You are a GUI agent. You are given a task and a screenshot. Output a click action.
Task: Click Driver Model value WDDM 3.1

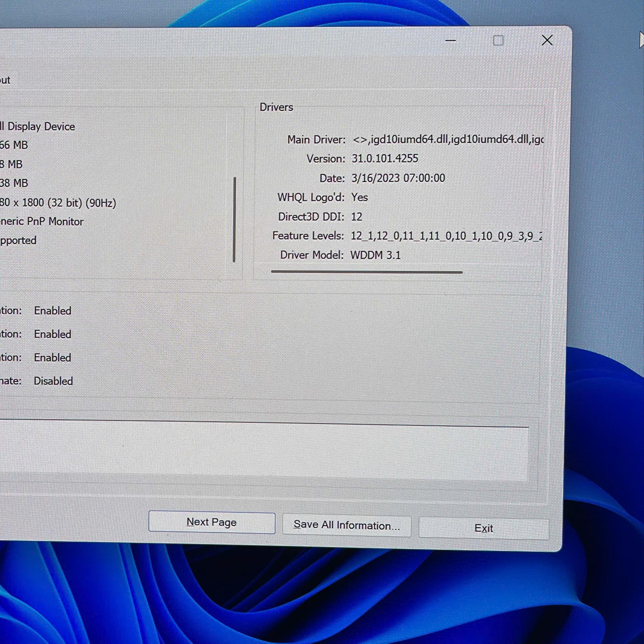375,255
